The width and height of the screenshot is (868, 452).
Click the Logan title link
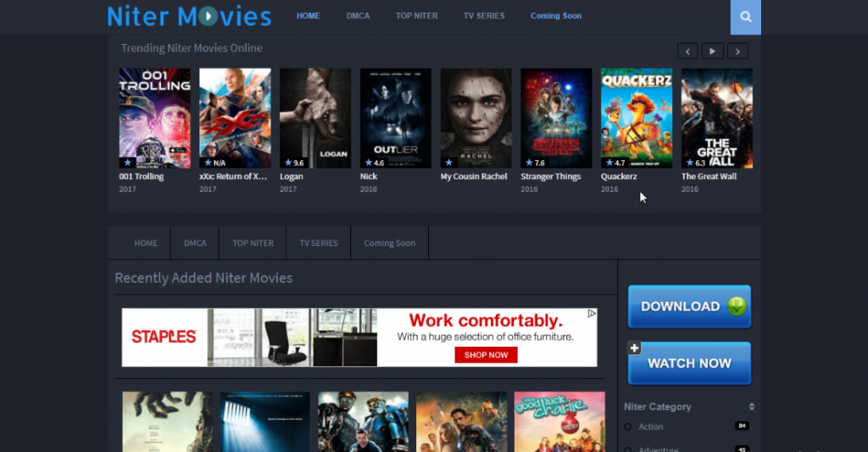[292, 176]
